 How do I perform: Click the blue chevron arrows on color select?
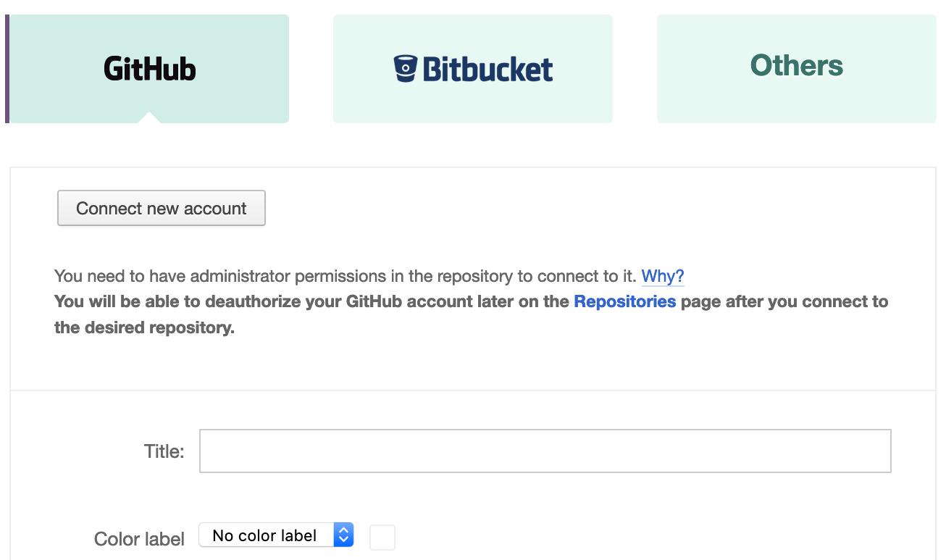pos(343,535)
